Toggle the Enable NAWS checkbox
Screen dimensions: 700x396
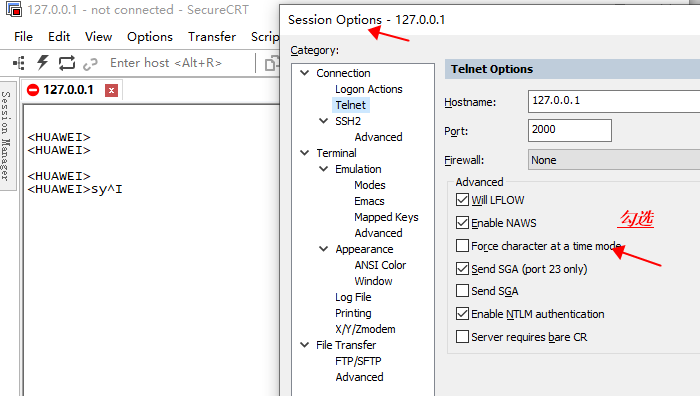coord(462,222)
